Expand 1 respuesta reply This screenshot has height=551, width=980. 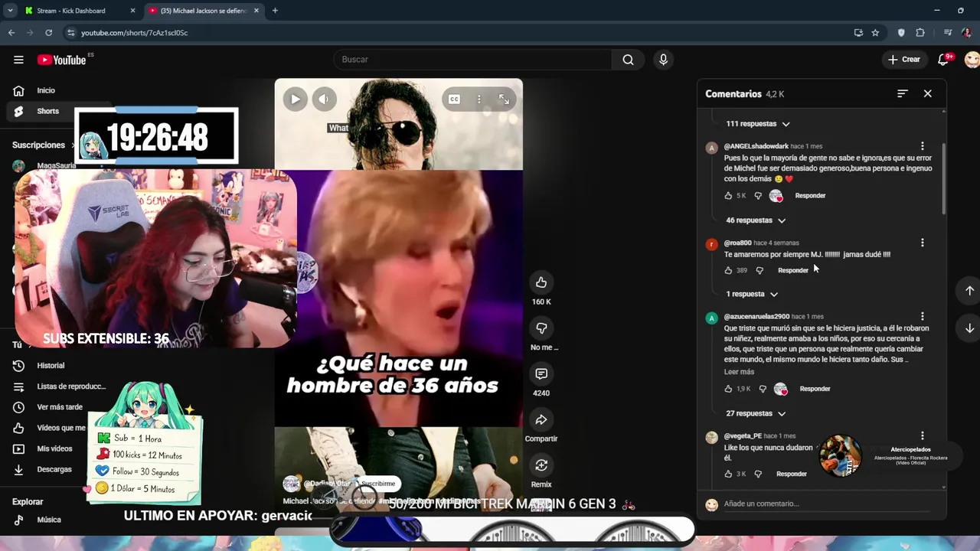click(x=752, y=294)
